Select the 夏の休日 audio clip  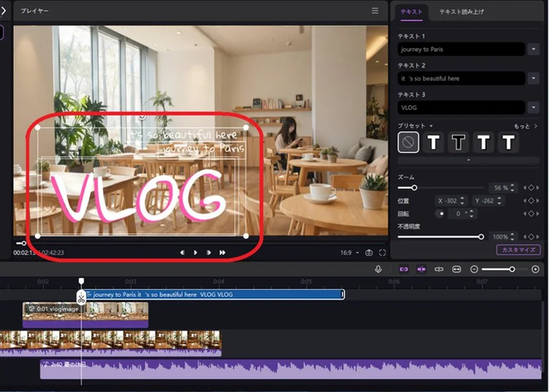coord(291,369)
